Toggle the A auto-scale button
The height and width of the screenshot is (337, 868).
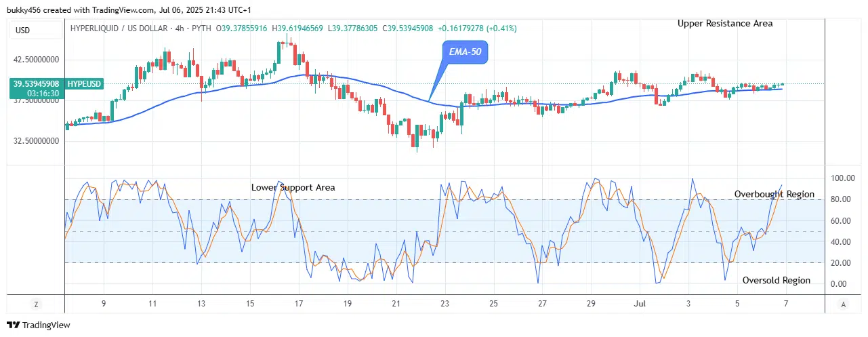click(x=842, y=304)
